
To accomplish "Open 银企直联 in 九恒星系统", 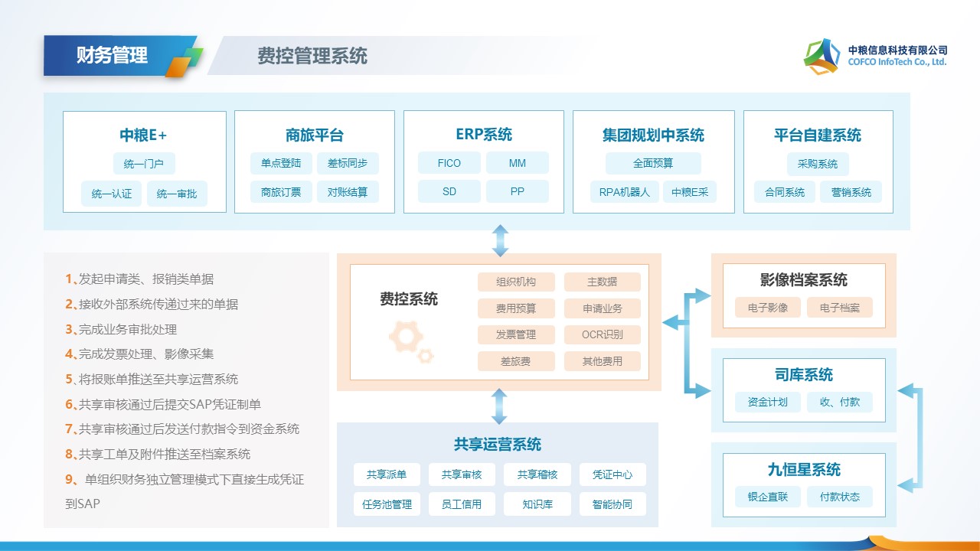I will point(768,497).
